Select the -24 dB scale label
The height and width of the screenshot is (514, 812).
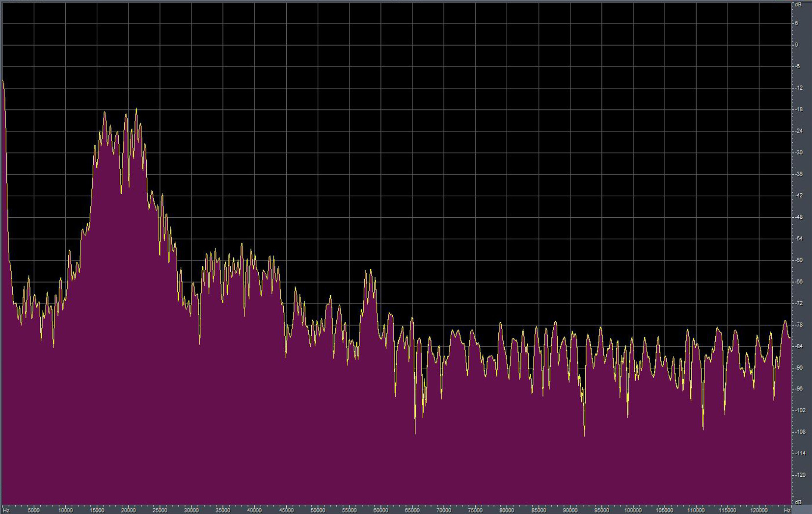[798, 131]
